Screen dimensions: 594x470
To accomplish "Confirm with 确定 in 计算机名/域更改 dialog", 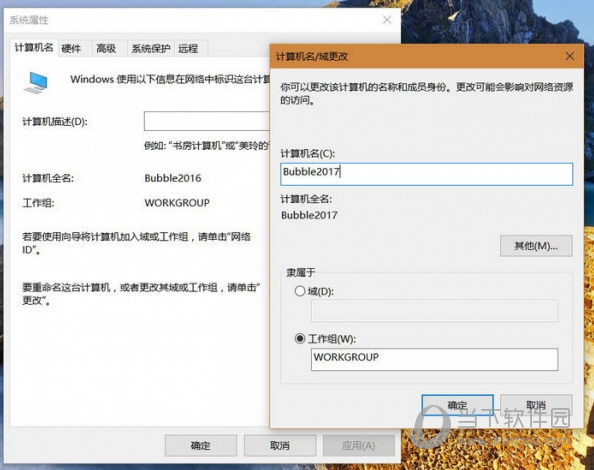I will [x=458, y=405].
